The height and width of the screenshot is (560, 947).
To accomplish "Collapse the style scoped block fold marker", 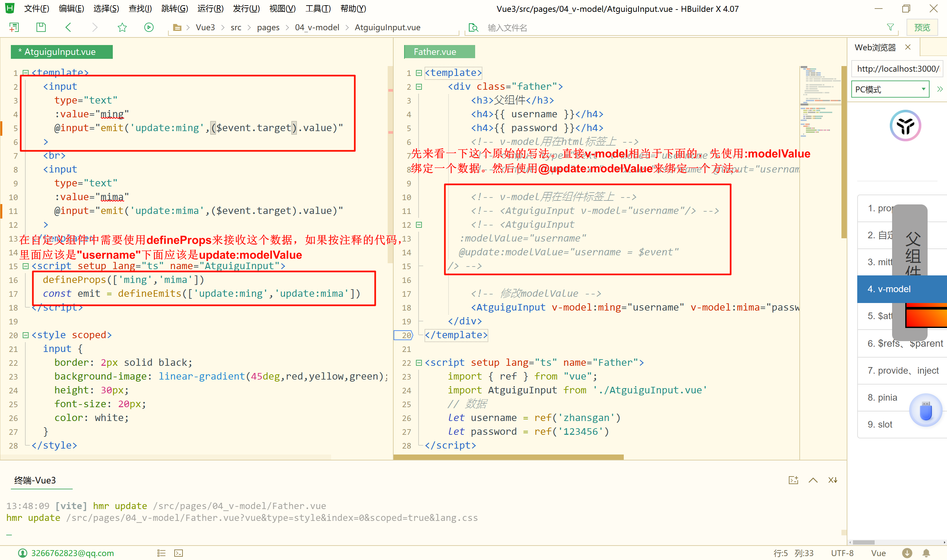I will (x=26, y=335).
